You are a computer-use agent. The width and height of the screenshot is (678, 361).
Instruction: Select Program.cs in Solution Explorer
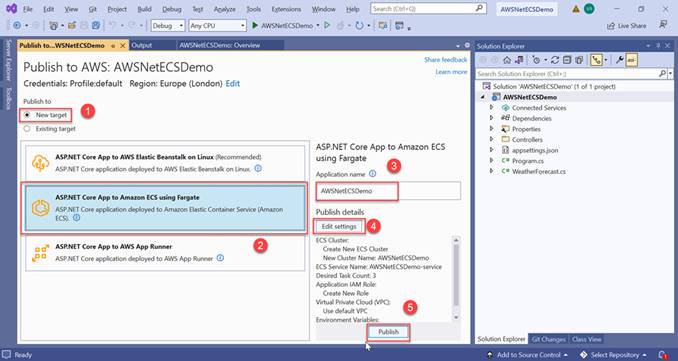pos(528,161)
